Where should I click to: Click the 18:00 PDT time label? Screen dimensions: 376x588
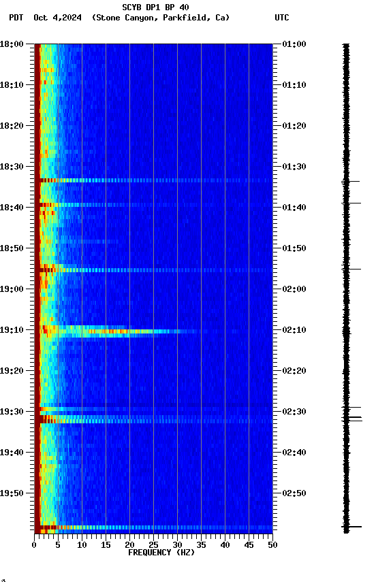point(12,44)
